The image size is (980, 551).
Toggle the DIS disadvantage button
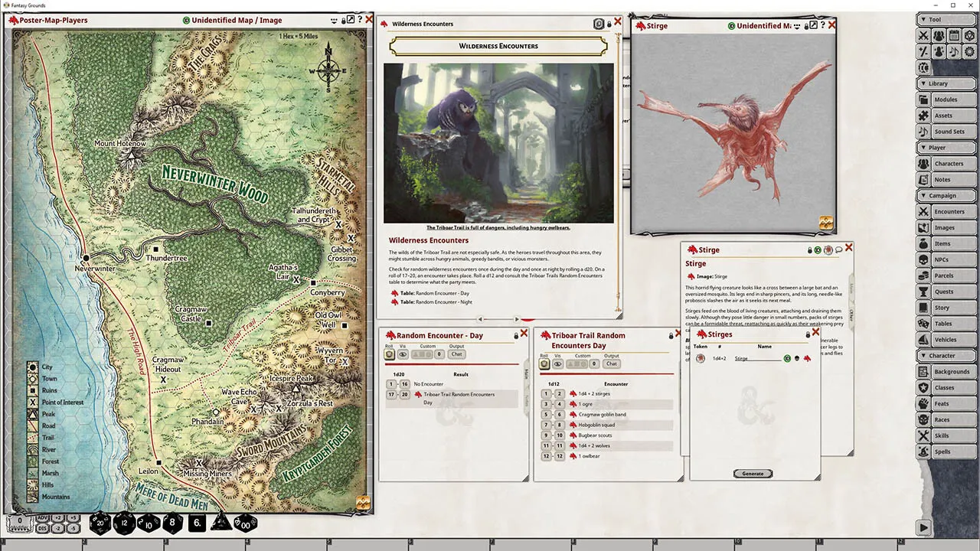point(42,528)
